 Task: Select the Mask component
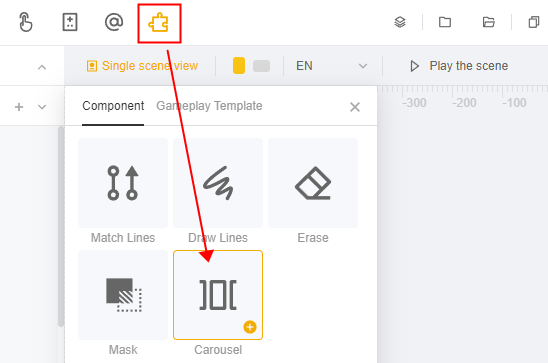click(123, 295)
